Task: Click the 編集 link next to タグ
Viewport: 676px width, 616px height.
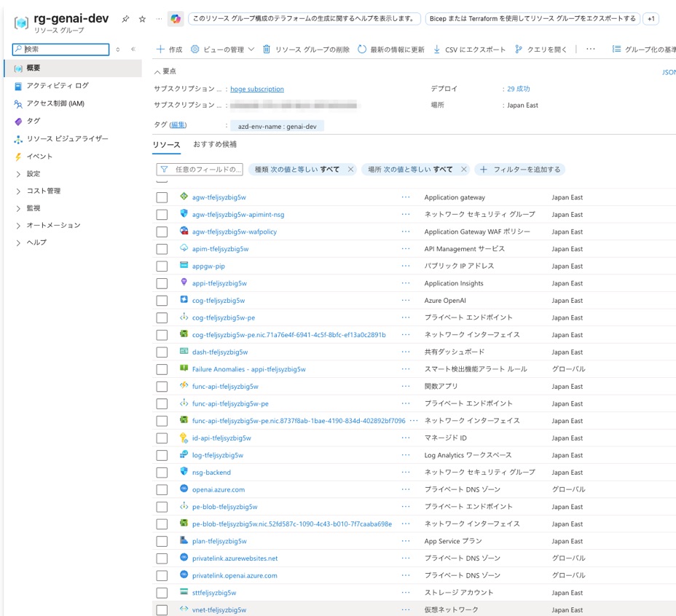Action: point(178,125)
